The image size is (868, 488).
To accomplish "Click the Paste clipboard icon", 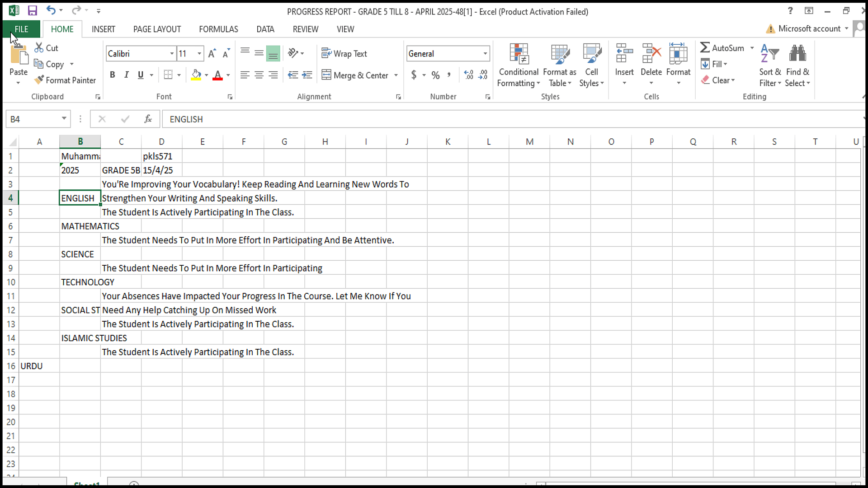I will (x=19, y=54).
